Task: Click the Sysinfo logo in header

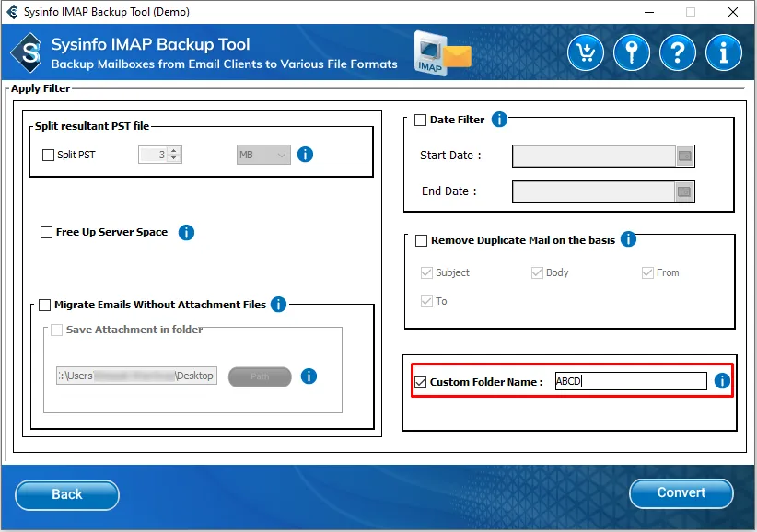Action: click(x=28, y=52)
